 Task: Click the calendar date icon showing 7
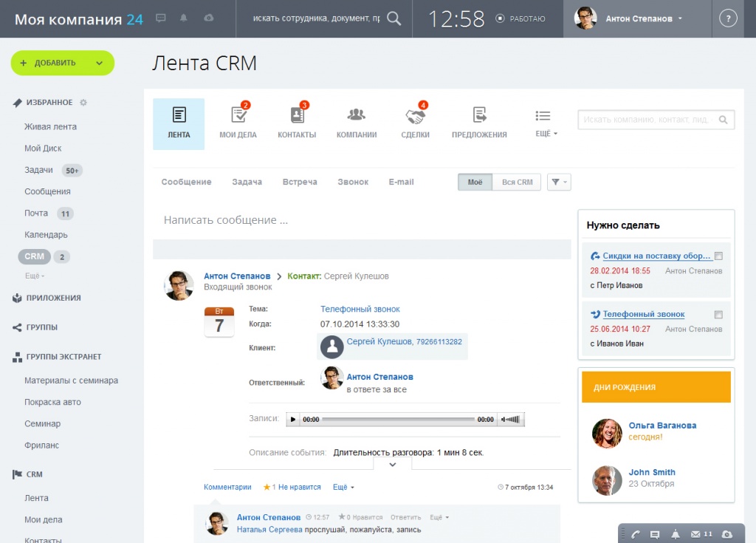point(219,322)
